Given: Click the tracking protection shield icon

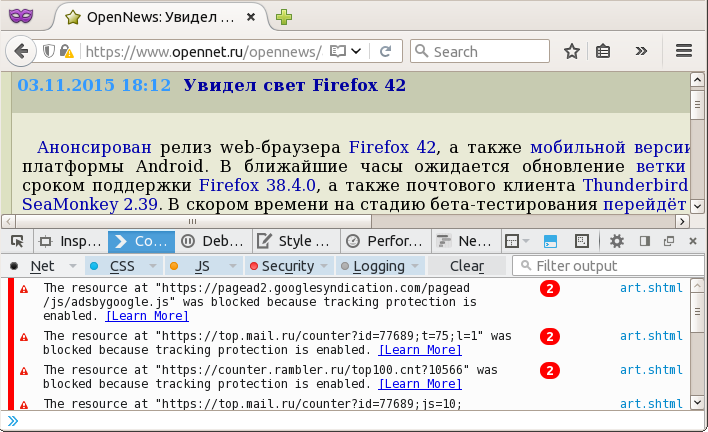Looking at the screenshot, I should (x=49, y=51).
